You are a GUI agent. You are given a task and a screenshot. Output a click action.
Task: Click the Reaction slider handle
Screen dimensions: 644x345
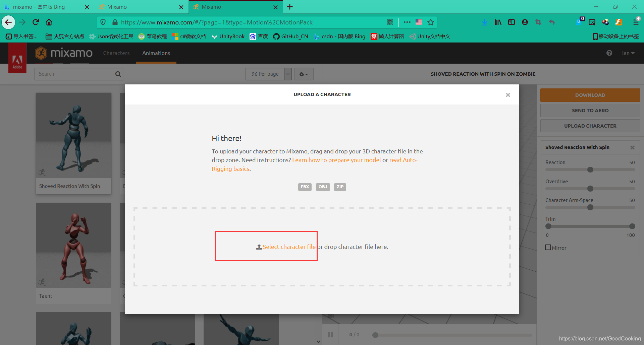(590, 170)
